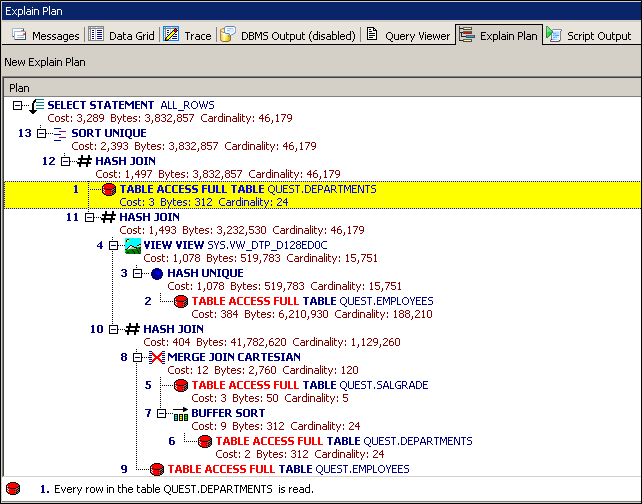Viewport: 642px width, 504px height.
Task: Collapse the MERGE JOIN CARTESIAN node
Action: click(138, 357)
